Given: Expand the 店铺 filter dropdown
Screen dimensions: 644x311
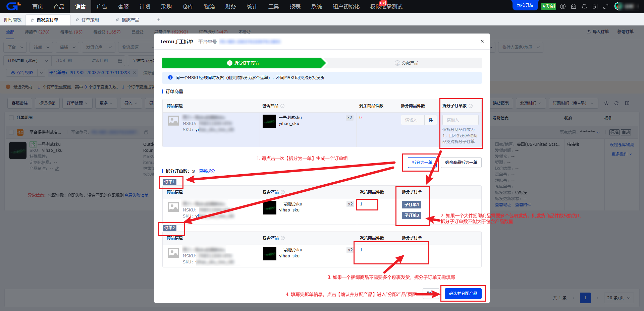Looking at the screenshot, I should point(67,47).
